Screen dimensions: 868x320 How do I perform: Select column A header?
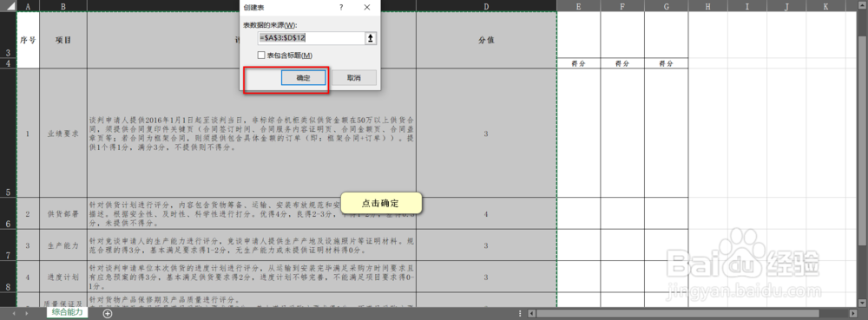[29, 6]
